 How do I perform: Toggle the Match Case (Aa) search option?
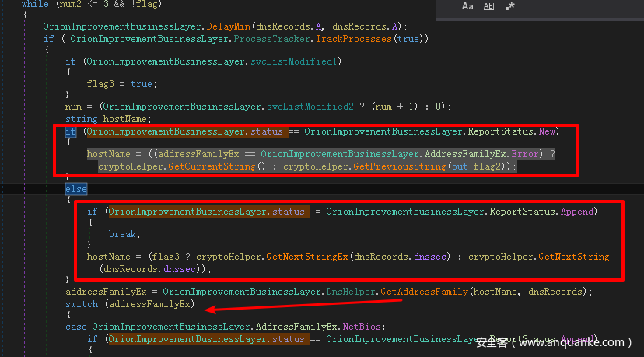(467, 6)
